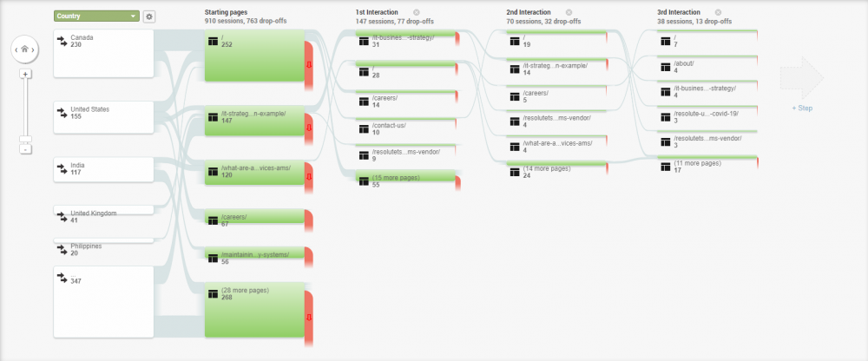Zoom out with the minus button
868x361 pixels.
click(x=25, y=149)
